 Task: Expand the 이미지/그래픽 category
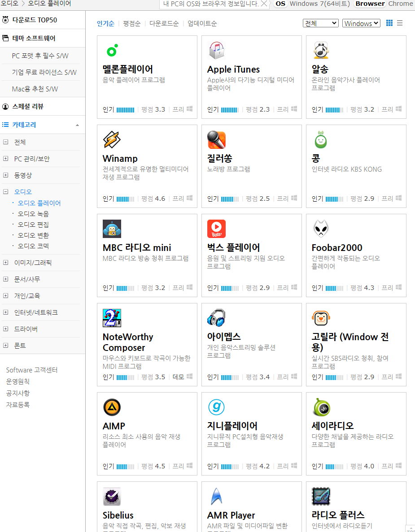point(5,263)
